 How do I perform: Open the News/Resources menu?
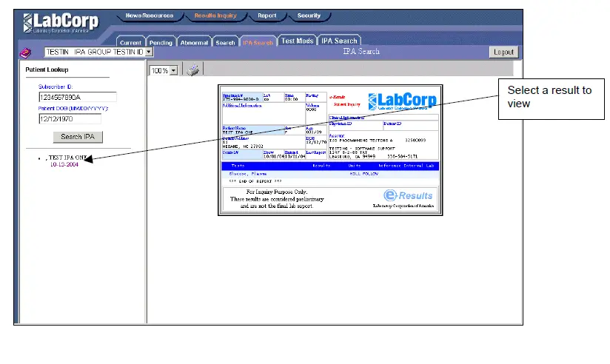(x=150, y=16)
